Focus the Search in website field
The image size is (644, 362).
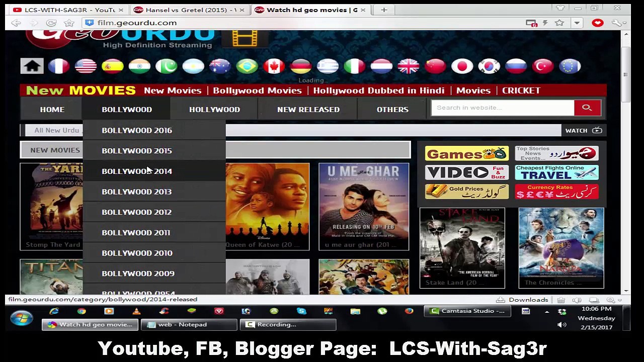click(x=503, y=108)
